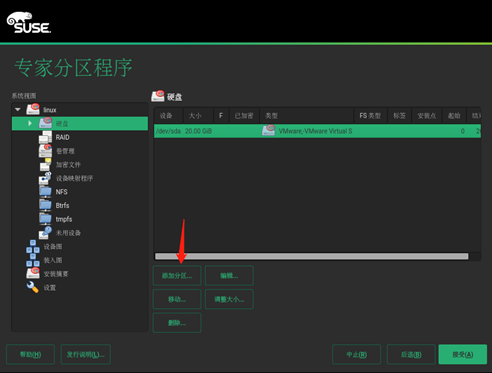Open 卷管理 volume management icon
The height and width of the screenshot is (373, 492).
(x=45, y=151)
